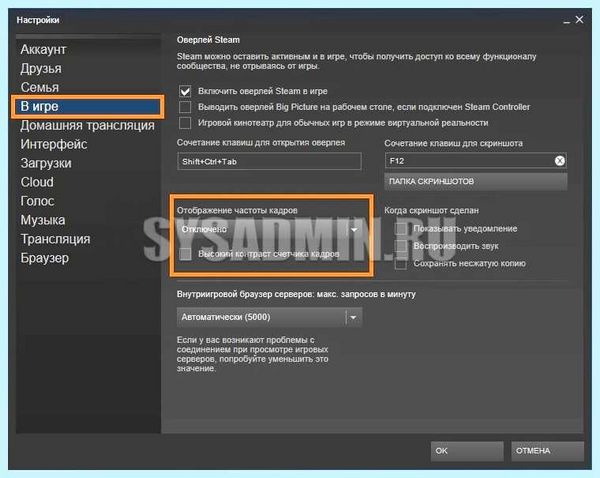Open the Интерфейс settings section

54,144
